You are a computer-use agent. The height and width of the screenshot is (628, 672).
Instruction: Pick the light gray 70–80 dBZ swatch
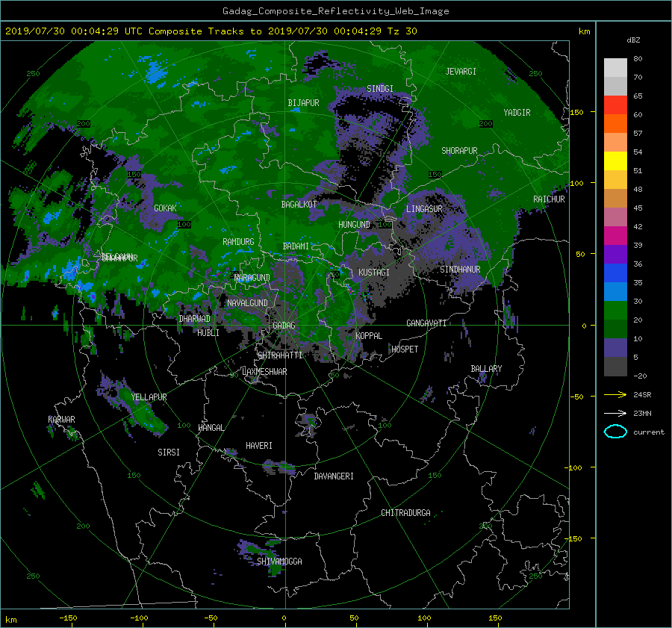click(615, 67)
